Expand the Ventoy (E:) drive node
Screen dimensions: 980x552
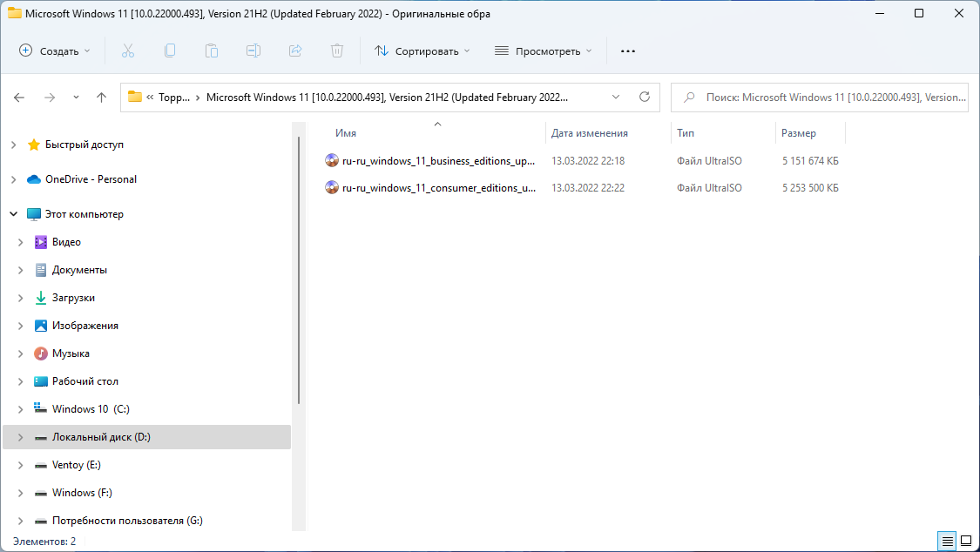[20, 465]
